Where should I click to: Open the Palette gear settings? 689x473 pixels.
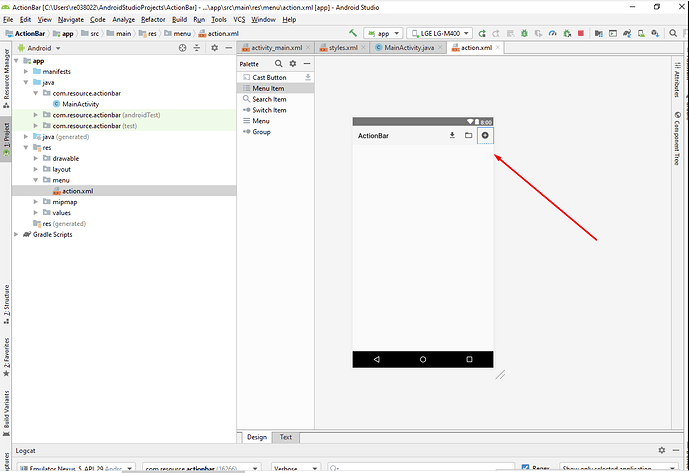[x=293, y=64]
